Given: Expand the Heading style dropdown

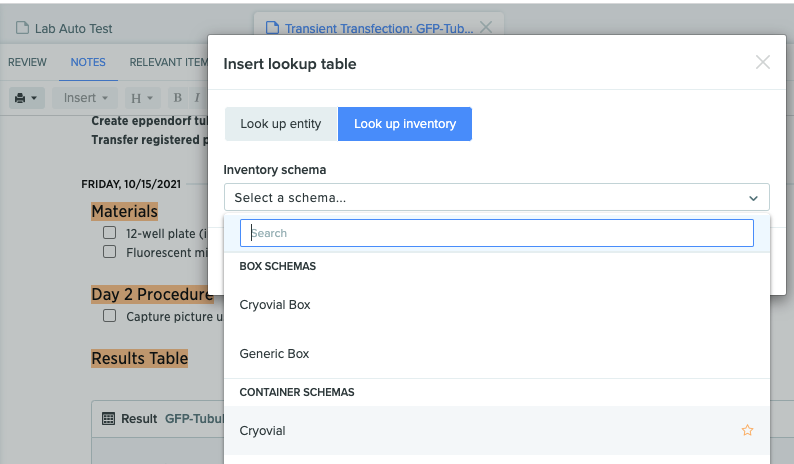Looking at the screenshot, I should click(x=143, y=98).
